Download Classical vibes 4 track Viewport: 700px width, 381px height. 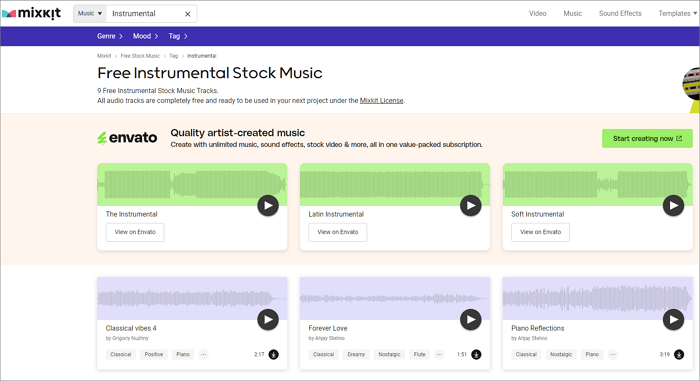coord(274,355)
